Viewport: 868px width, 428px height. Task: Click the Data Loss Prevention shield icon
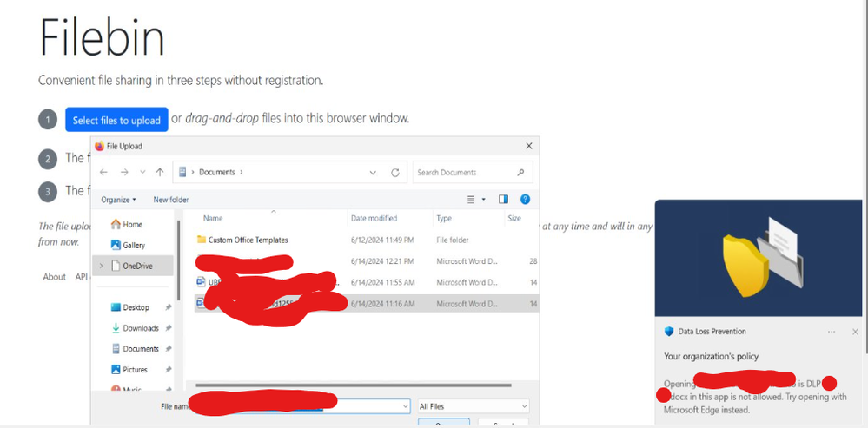tap(669, 332)
